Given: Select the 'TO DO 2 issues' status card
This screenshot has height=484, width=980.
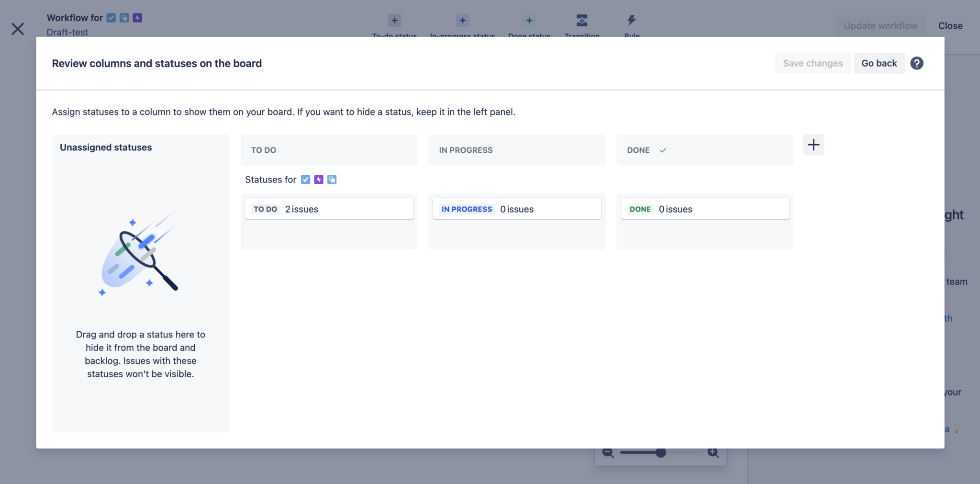Looking at the screenshot, I should pos(329,209).
